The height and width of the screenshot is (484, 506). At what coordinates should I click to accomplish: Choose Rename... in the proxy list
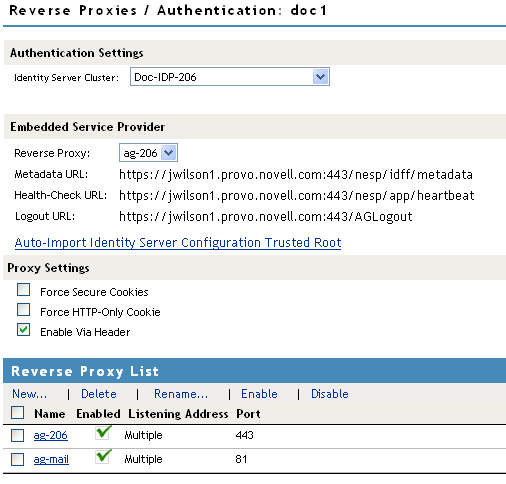(181, 394)
